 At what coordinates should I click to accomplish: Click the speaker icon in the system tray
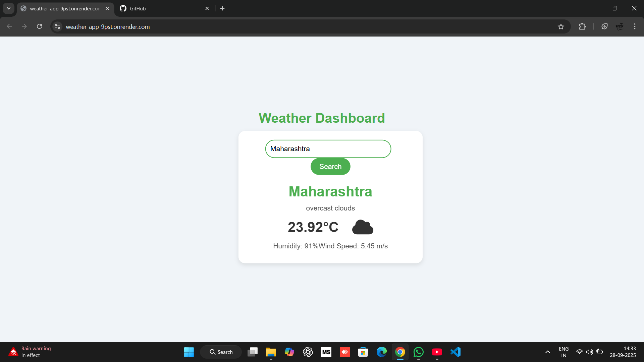(x=590, y=352)
